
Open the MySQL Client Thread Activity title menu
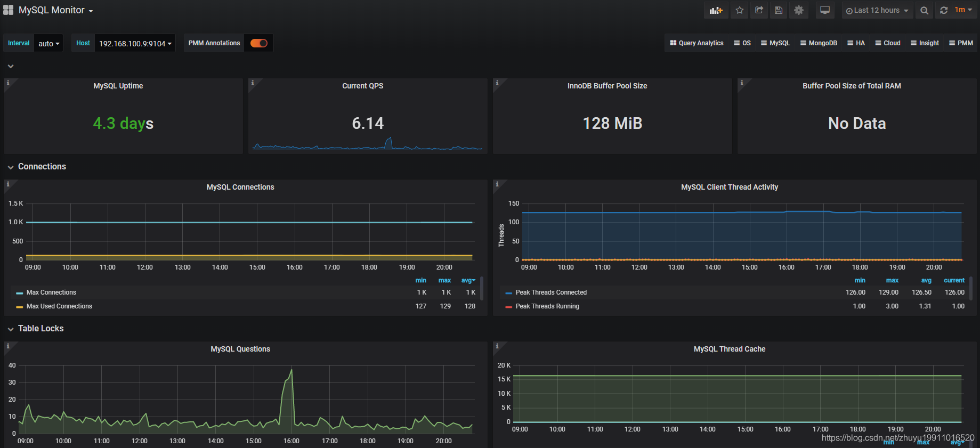730,187
